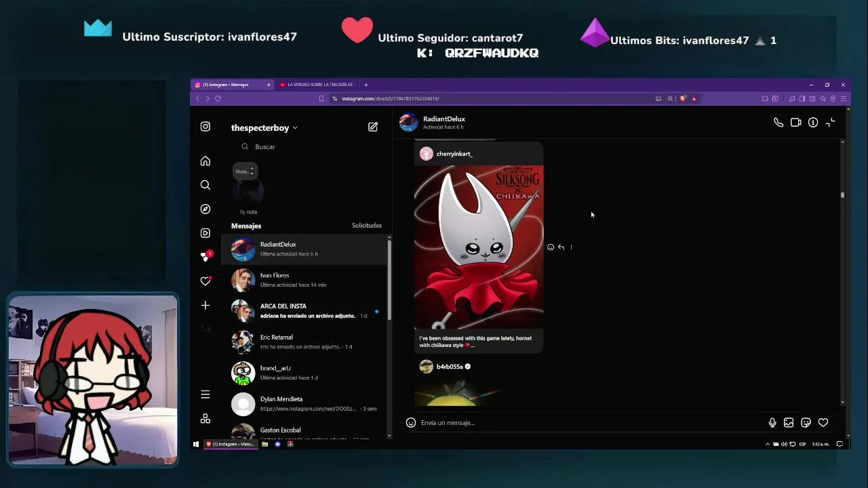This screenshot has height=488, width=868.
Task: Close the Instagram Mensajes tab
Action: [269, 85]
